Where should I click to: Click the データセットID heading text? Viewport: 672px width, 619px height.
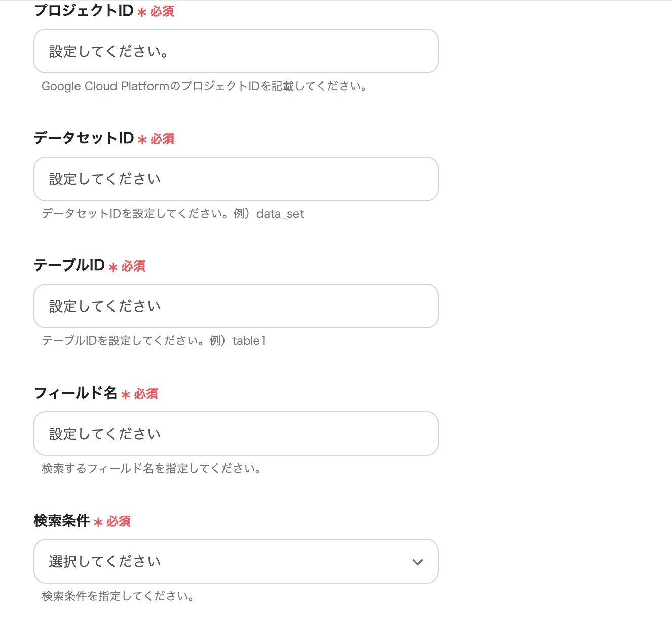coord(84,138)
